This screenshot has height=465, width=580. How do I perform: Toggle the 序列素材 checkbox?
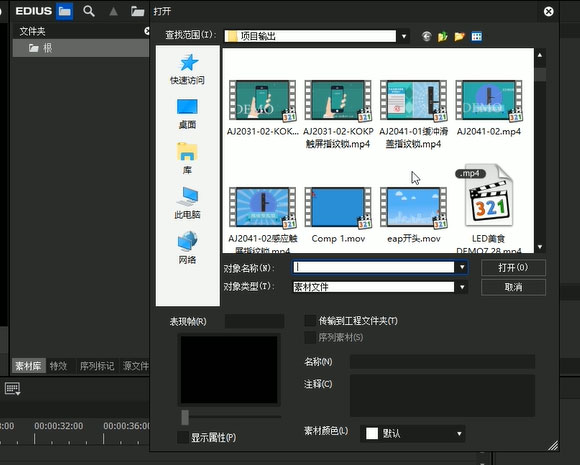tap(310, 337)
